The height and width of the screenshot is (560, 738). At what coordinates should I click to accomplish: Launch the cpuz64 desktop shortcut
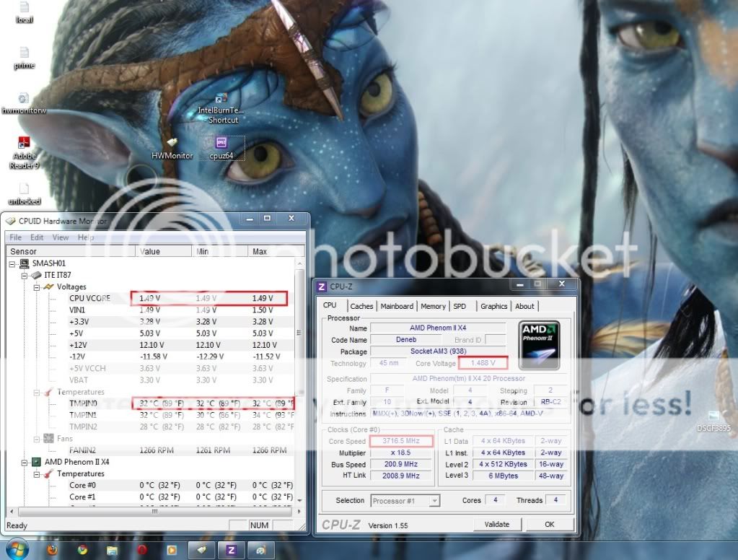pos(223,144)
